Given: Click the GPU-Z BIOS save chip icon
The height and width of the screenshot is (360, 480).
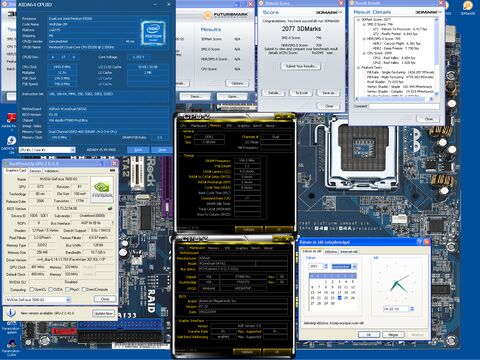Looking at the screenshot, I should (x=110, y=208).
